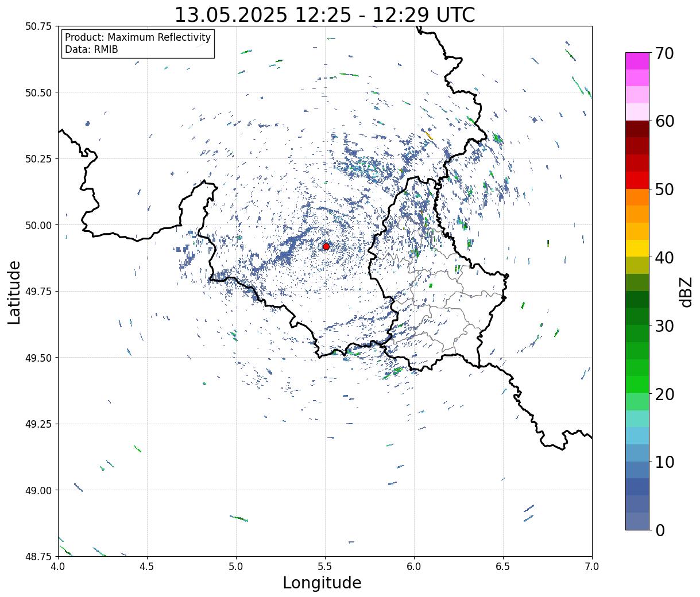This screenshot has height=597, width=700.
Task: Click the red radar site marker
Action: point(326,246)
